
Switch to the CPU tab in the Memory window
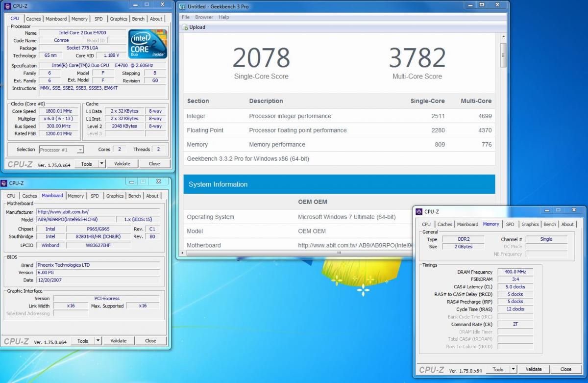426,224
